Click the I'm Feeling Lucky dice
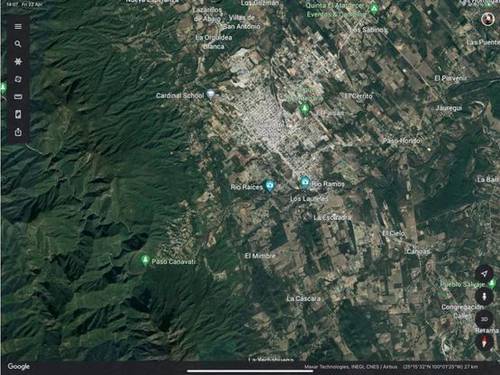The width and height of the screenshot is (500, 375). 18,79
